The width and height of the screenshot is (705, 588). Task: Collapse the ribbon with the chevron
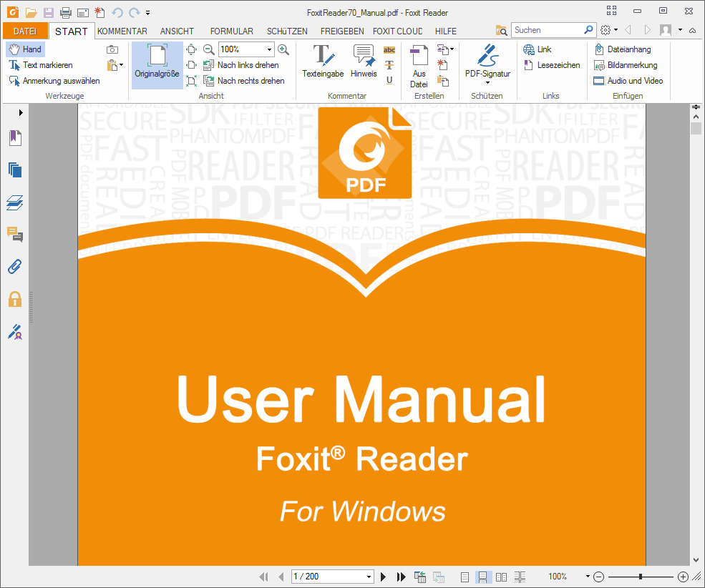tap(692, 30)
